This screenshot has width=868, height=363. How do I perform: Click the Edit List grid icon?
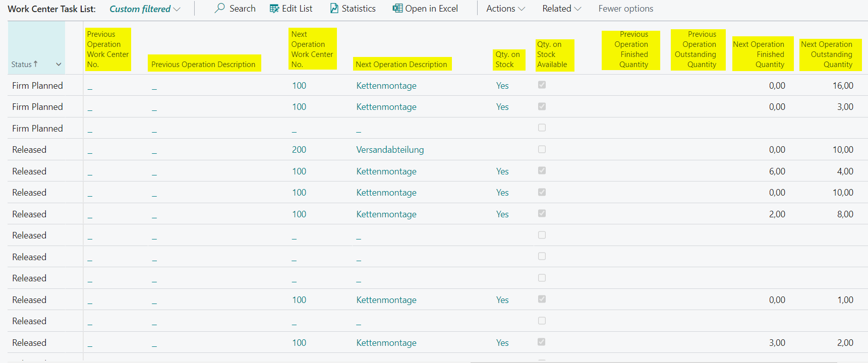274,9
